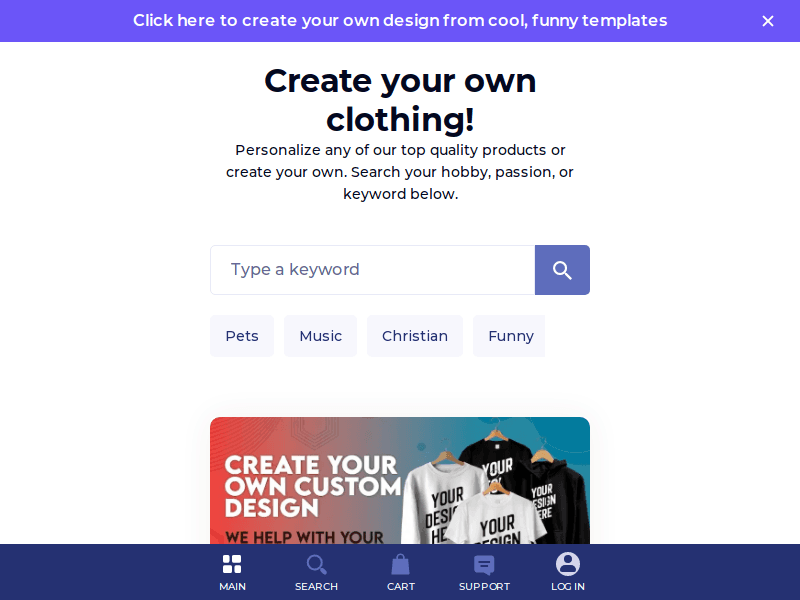Open the Support chat bubble icon
Image resolution: width=800 pixels, height=600 pixels.
click(x=484, y=565)
